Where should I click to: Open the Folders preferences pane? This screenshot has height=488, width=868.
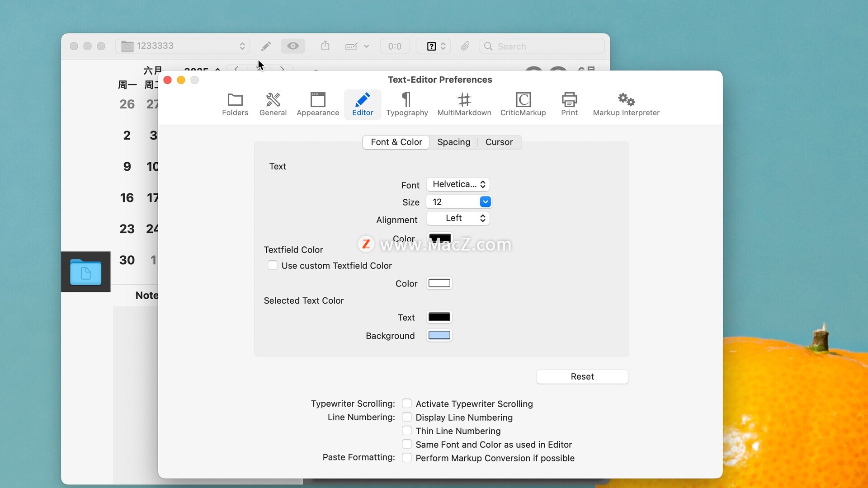235,104
